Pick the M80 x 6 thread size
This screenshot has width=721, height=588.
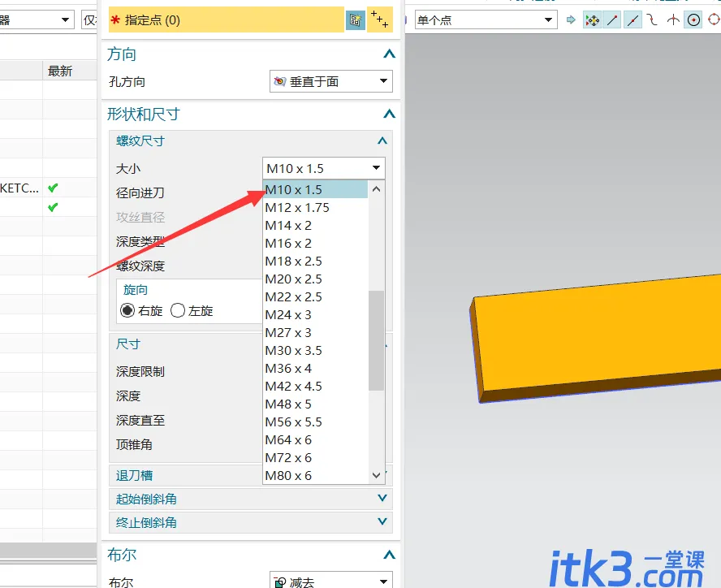pos(315,475)
